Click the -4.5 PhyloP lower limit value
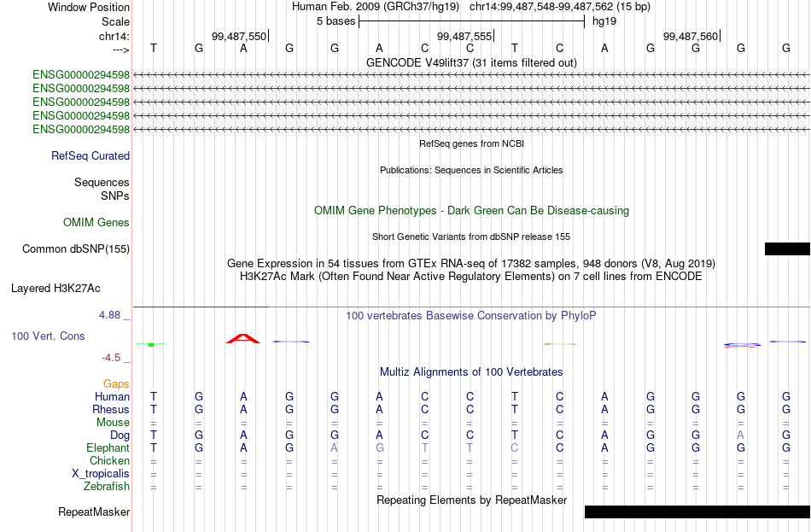The image size is (811, 532). pyautogui.click(x=111, y=358)
